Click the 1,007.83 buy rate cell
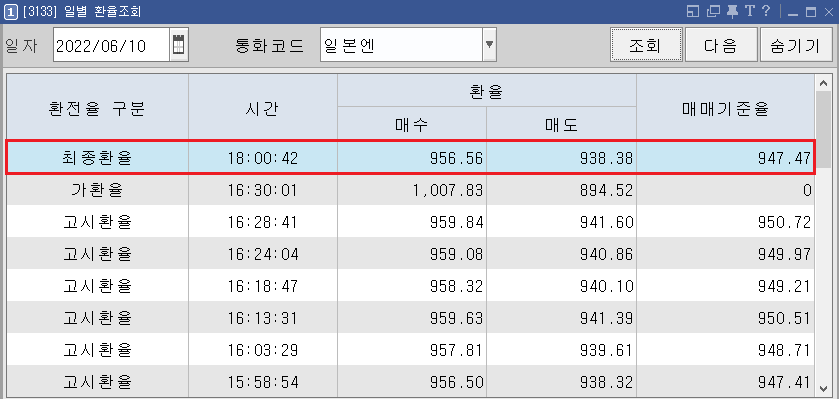The width and height of the screenshot is (839, 399). (x=412, y=190)
